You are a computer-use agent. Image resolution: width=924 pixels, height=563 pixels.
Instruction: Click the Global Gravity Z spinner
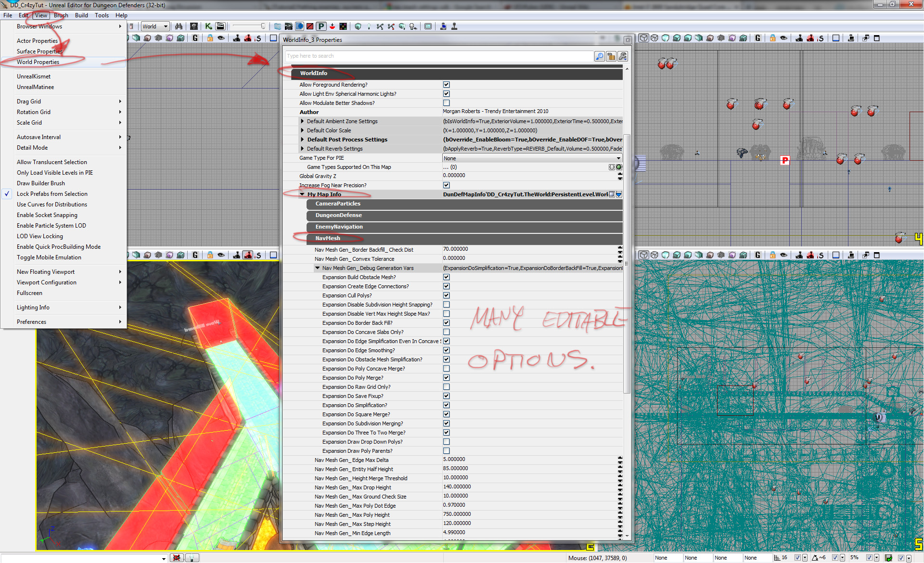point(620,176)
